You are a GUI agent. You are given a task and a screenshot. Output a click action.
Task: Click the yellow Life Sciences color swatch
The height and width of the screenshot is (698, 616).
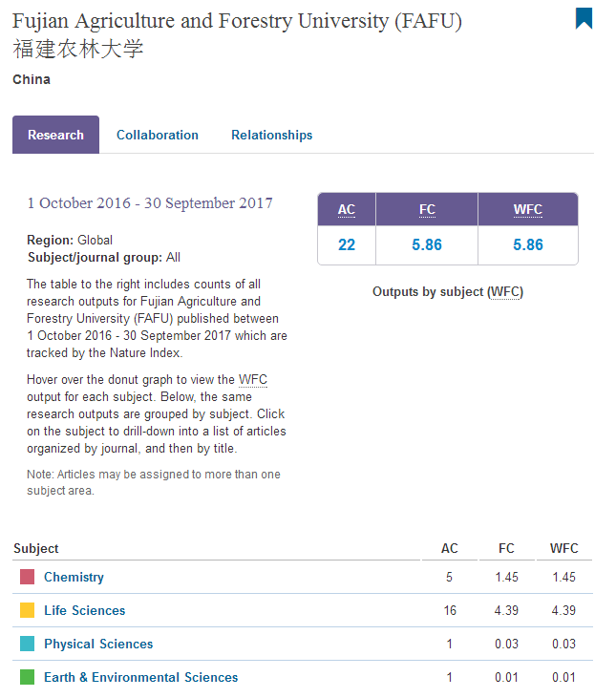[x=27, y=611]
